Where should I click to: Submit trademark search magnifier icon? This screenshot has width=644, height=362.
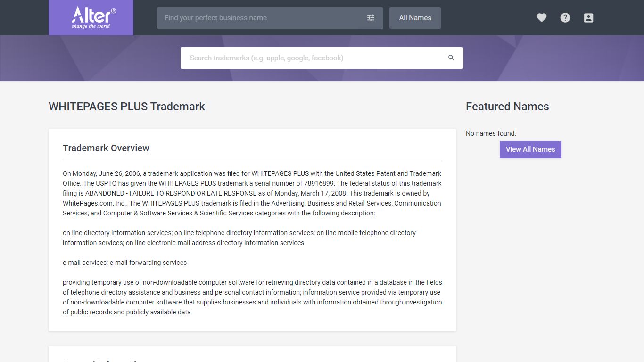(x=451, y=58)
